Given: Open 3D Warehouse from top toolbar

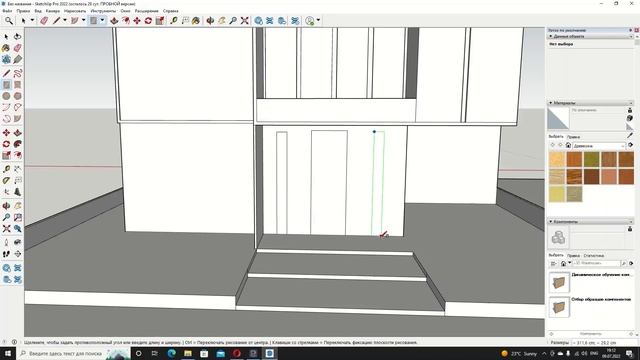Looking at the screenshot, I should tap(258, 20).
